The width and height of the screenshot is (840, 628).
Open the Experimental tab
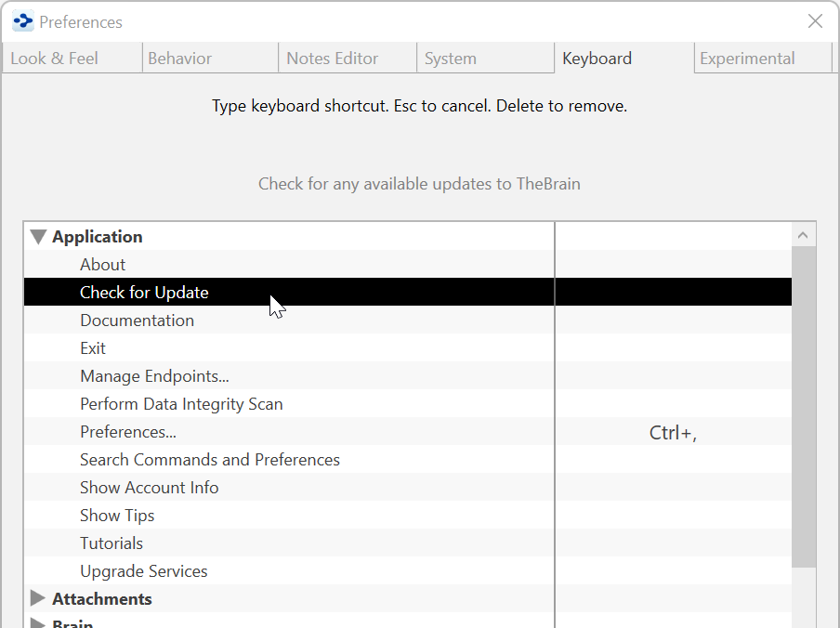747,59
